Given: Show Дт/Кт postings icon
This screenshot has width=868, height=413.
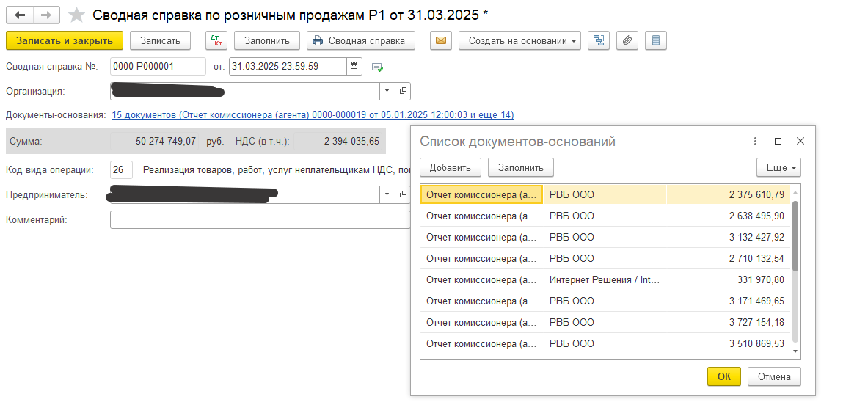Looking at the screenshot, I should coord(216,40).
